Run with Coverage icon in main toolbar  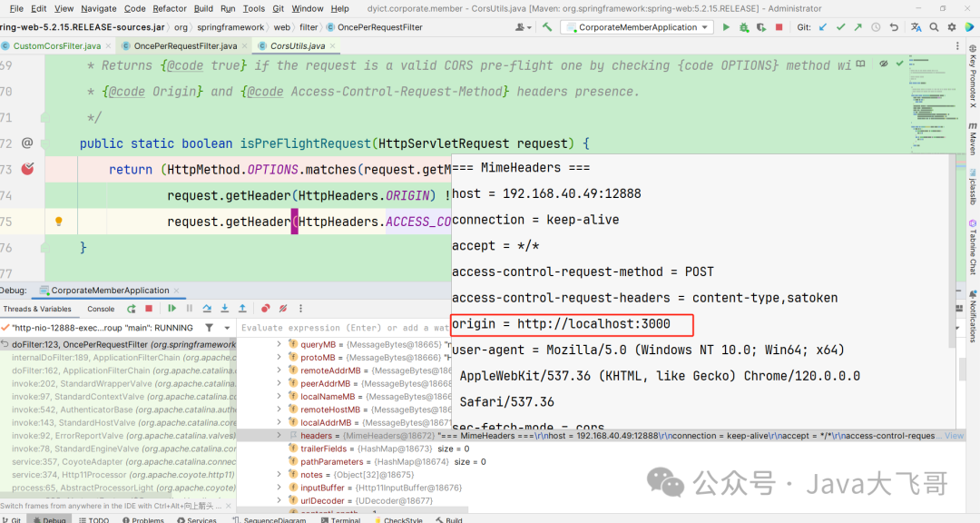(x=760, y=27)
